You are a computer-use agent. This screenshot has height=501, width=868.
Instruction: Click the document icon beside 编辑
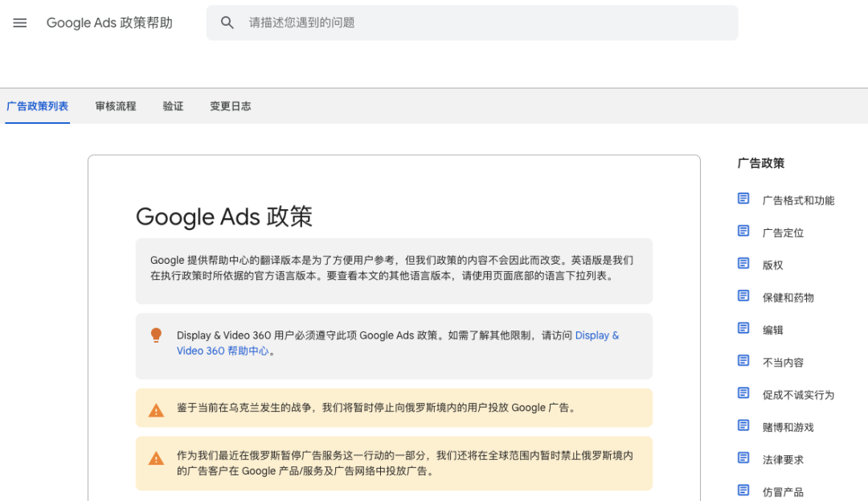pyautogui.click(x=743, y=328)
